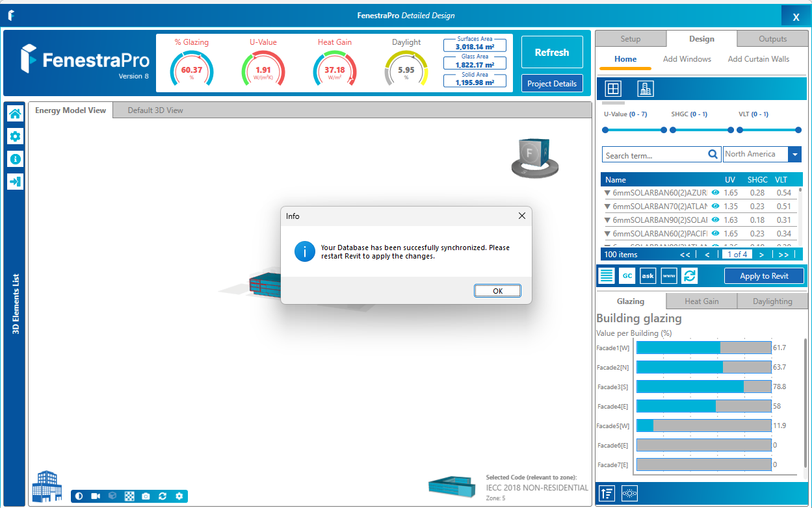The image size is (812, 508).
Task: Click the SHGC column header
Action: (757, 180)
